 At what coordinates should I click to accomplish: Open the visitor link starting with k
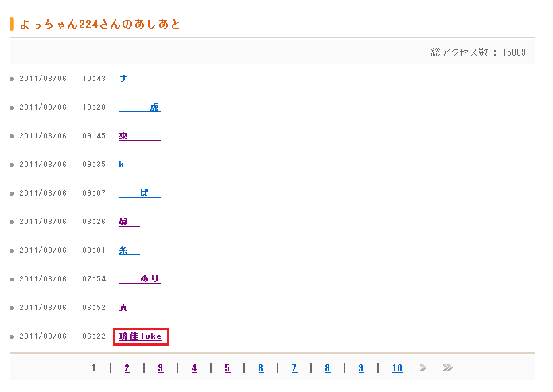[130, 165]
